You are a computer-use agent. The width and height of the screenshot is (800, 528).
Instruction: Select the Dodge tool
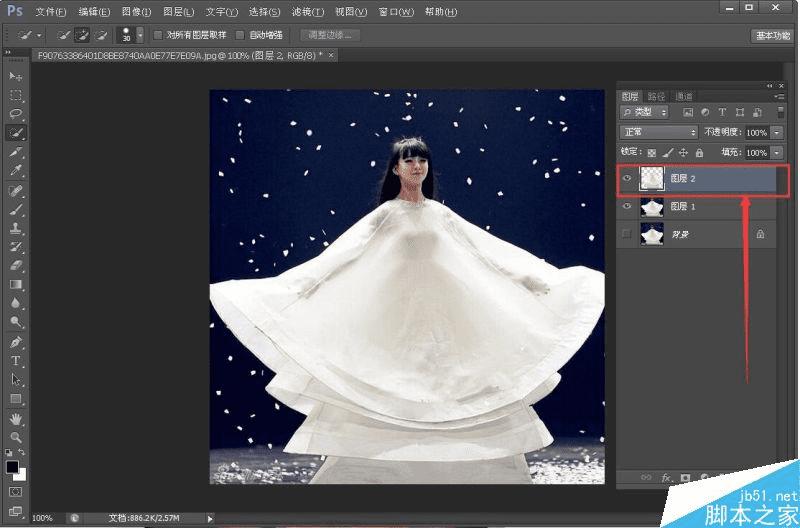(16, 322)
